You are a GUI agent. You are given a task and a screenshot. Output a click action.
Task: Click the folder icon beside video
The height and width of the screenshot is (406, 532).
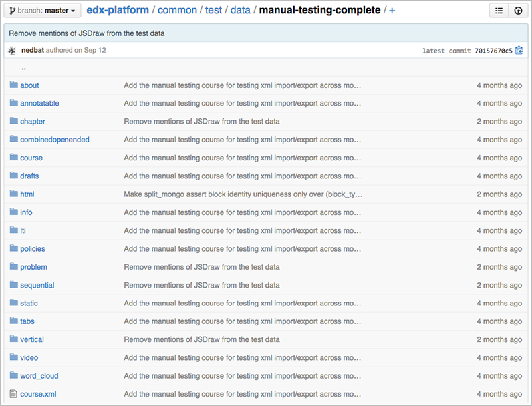[14, 357]
